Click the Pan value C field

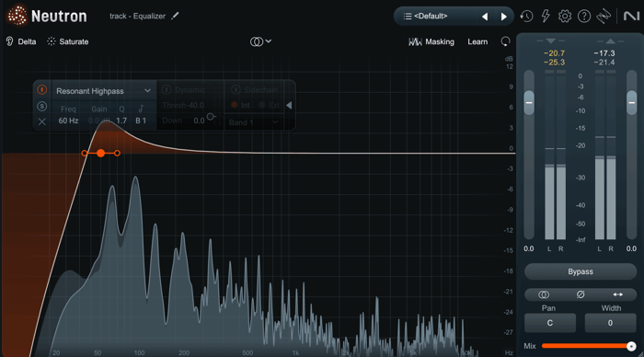(549, 323)
